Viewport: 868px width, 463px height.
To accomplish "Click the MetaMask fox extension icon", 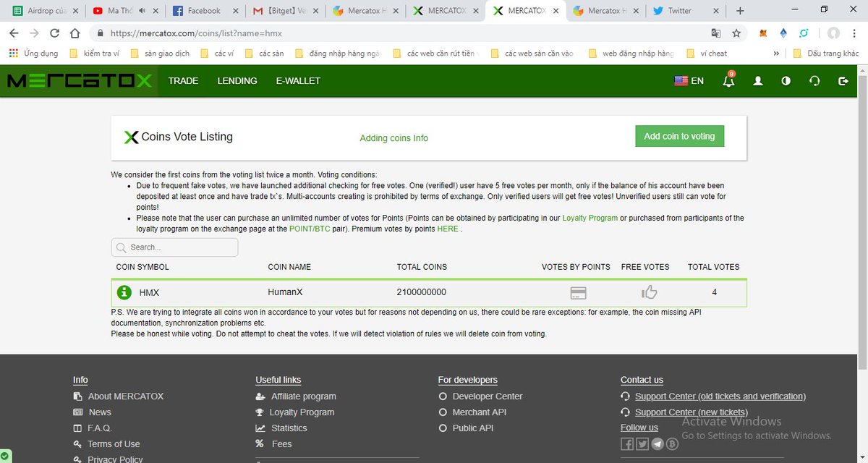I will [x=763, y=33].
